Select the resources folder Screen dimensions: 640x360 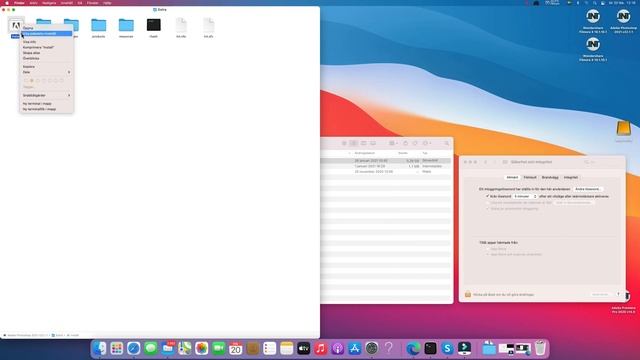pyautogui.click(x=126, y=25)
